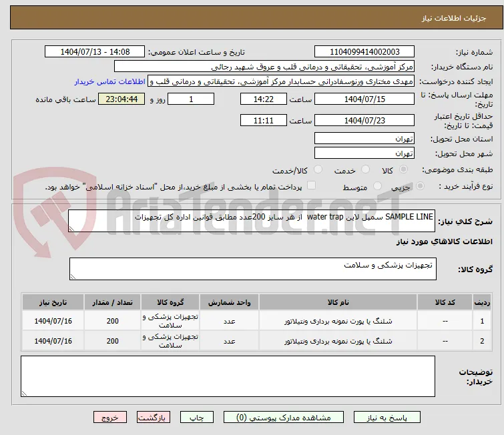Select the جزیی purchase type radio
Viewport: 504px width, 435px height.
(x=420, y=186)
